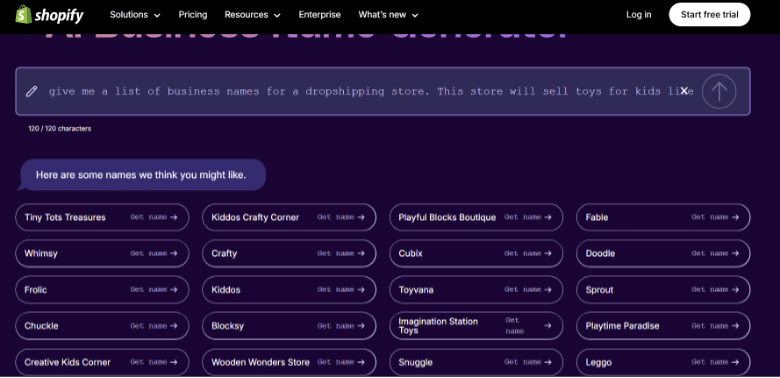Click the pencil icon in prompt box
The width and height of the screenshot is (780, 378).
31,92
